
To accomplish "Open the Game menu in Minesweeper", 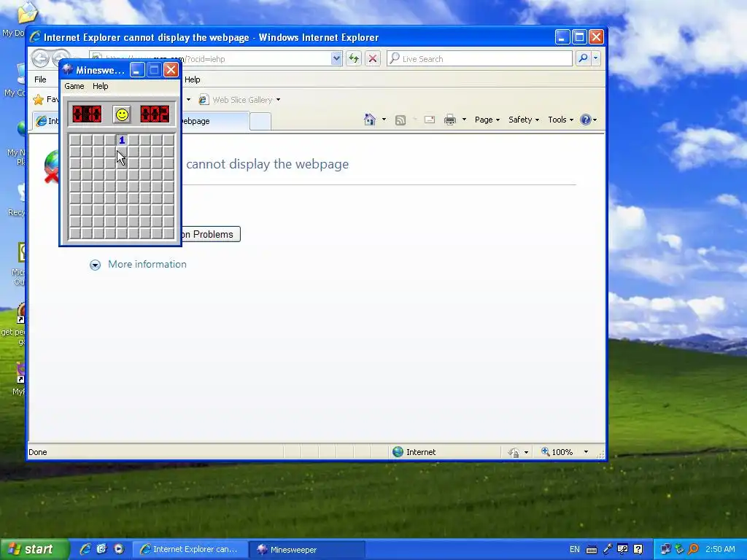I will (74, 86).
